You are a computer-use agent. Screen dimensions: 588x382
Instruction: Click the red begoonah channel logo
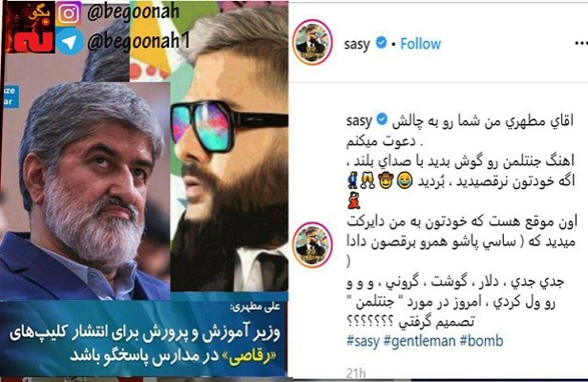(30, 27)
